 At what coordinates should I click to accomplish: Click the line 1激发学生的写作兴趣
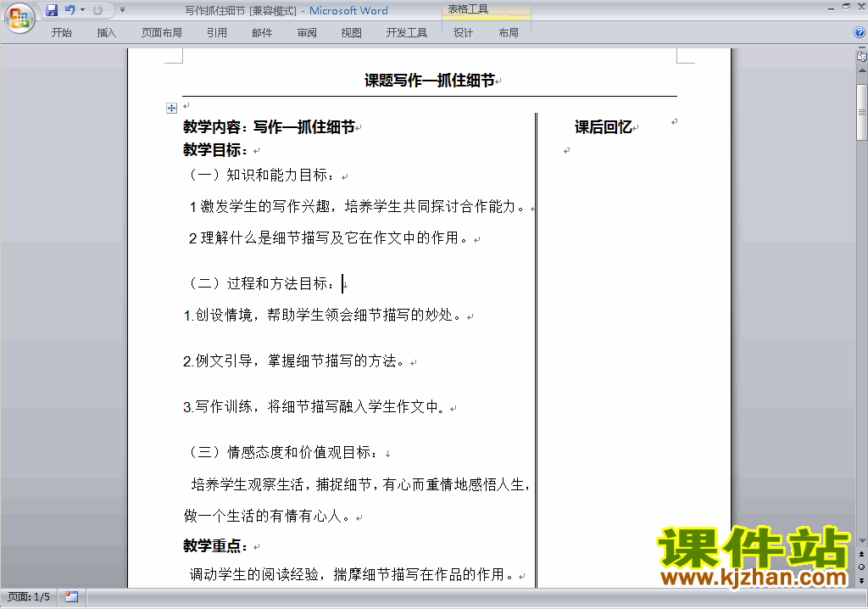pyautogui.click(x=357, y=207)
